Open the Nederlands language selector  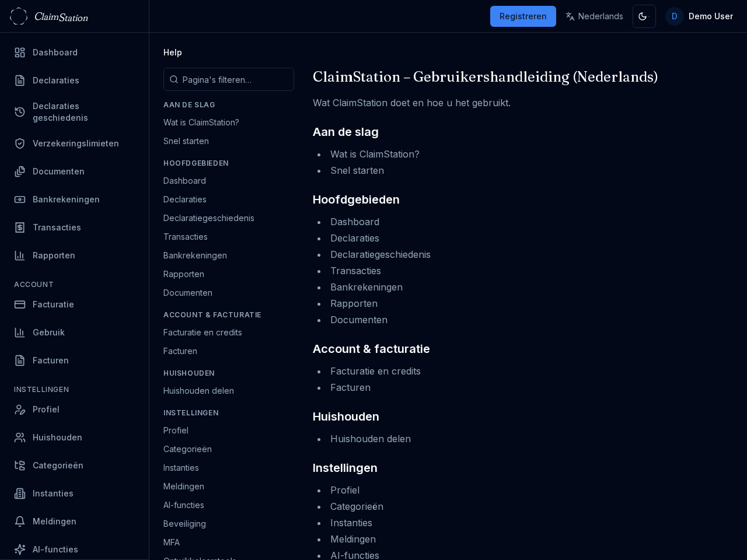coord(594,16)
